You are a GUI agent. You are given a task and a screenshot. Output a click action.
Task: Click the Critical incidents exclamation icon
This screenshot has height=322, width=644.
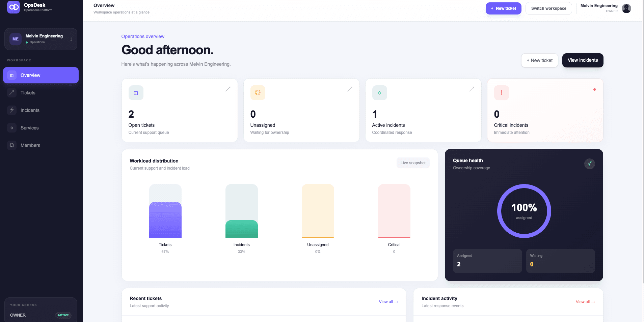coord(501,93)
